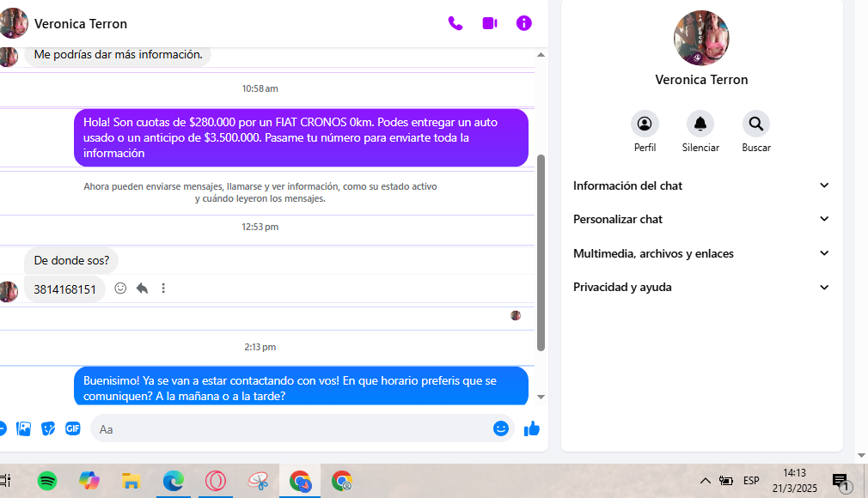This screenshot has height=498, width=868.
Task: Open the second Chrome profile icon
Action: pos(341,481)
